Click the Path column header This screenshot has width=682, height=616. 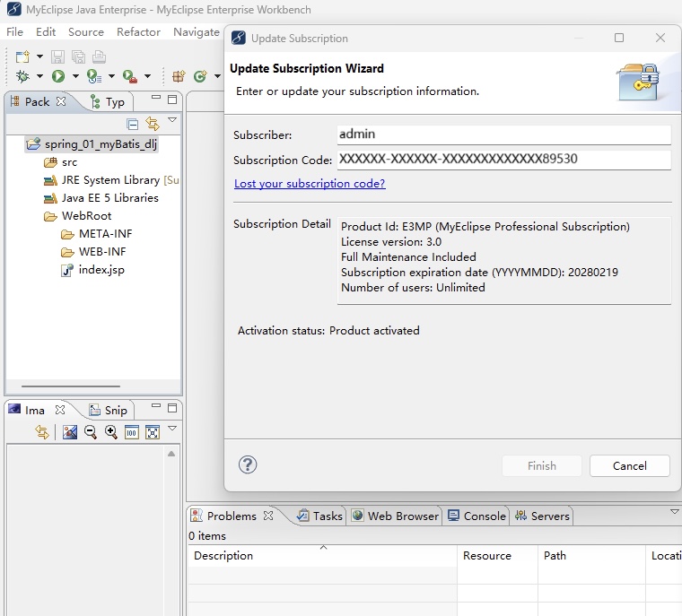tap(592, 556)
